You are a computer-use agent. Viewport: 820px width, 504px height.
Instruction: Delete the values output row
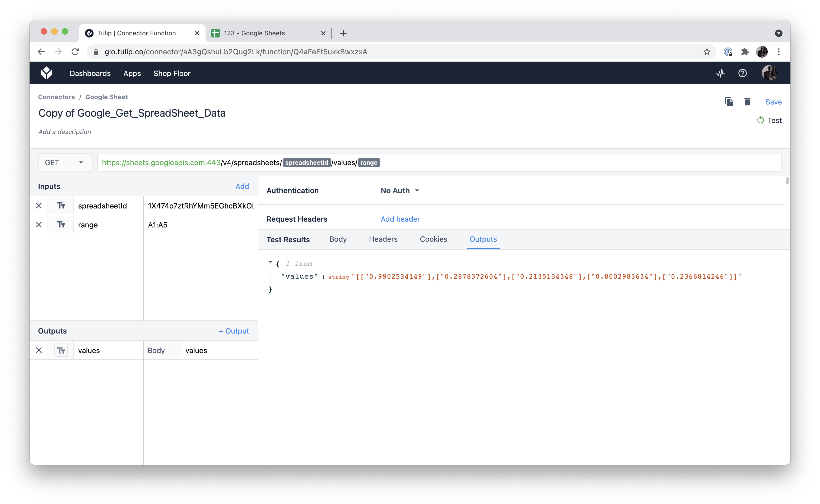click(39, 350)
